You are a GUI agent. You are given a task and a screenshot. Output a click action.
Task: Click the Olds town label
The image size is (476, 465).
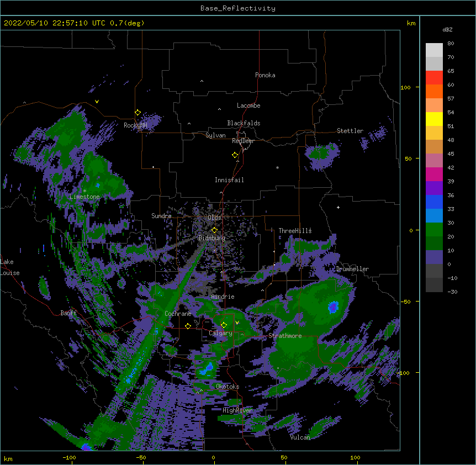214,218
